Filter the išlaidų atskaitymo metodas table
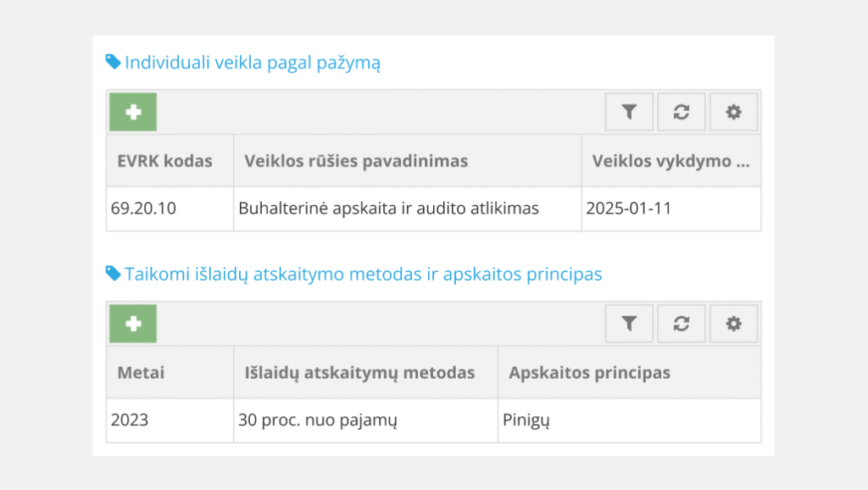The image size is (868, 490). coord(629,323)
